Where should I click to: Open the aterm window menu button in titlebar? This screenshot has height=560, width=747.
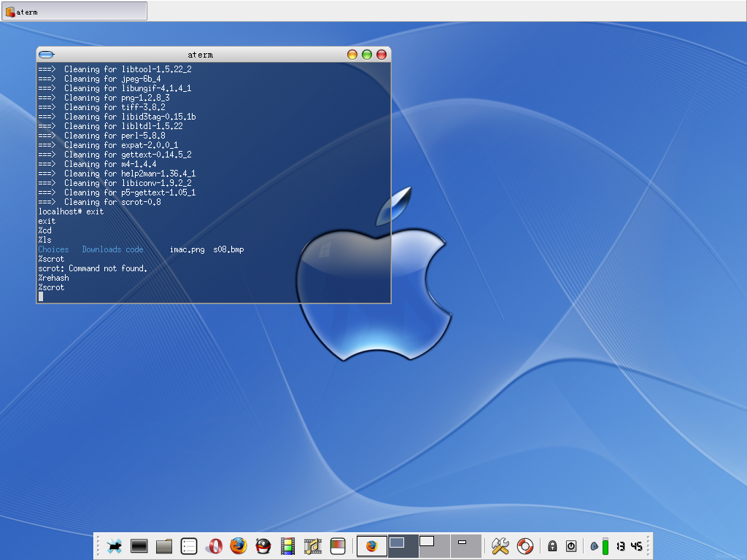click(x=46, y=54)
